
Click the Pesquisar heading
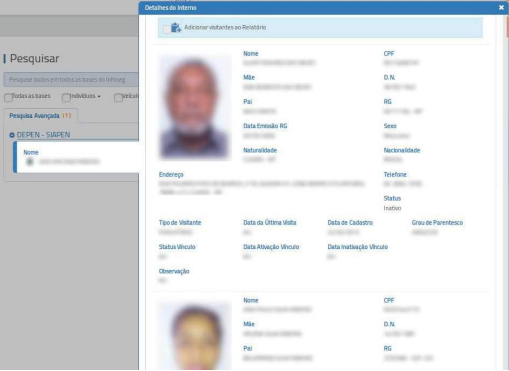click(34, 58)
